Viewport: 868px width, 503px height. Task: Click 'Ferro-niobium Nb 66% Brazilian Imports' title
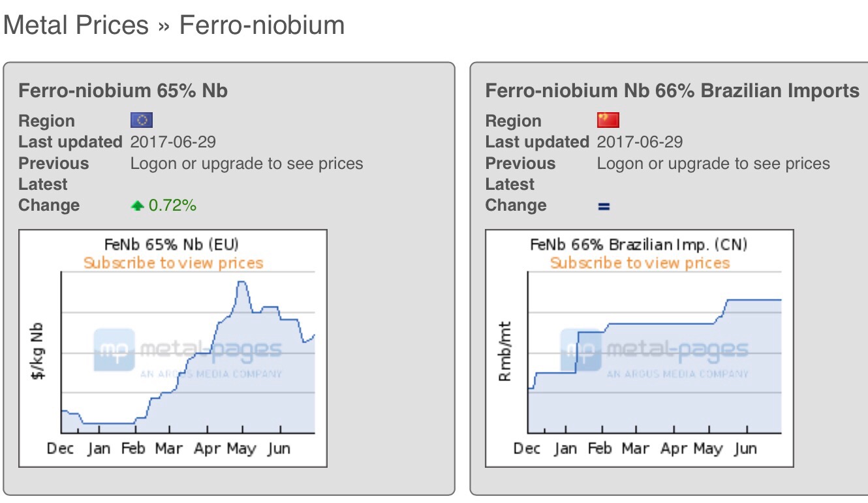tap(672, 91)
